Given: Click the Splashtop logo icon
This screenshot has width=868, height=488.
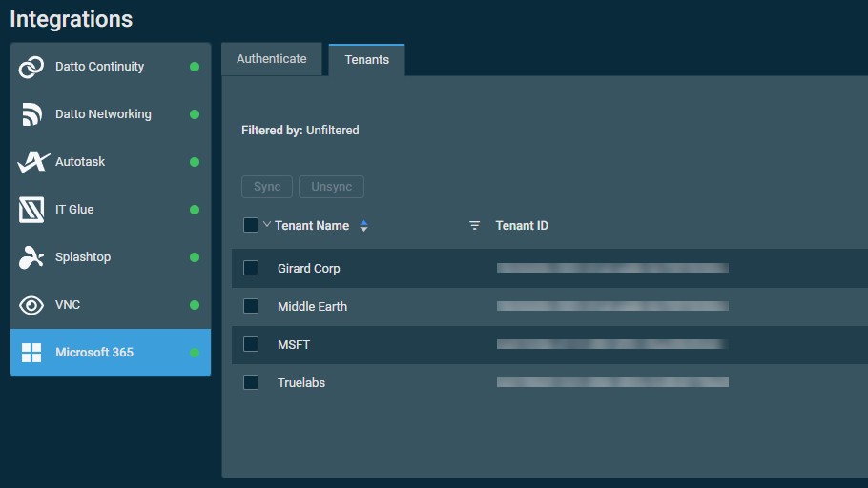Looking at the screenshot, I should coord(31,257).
